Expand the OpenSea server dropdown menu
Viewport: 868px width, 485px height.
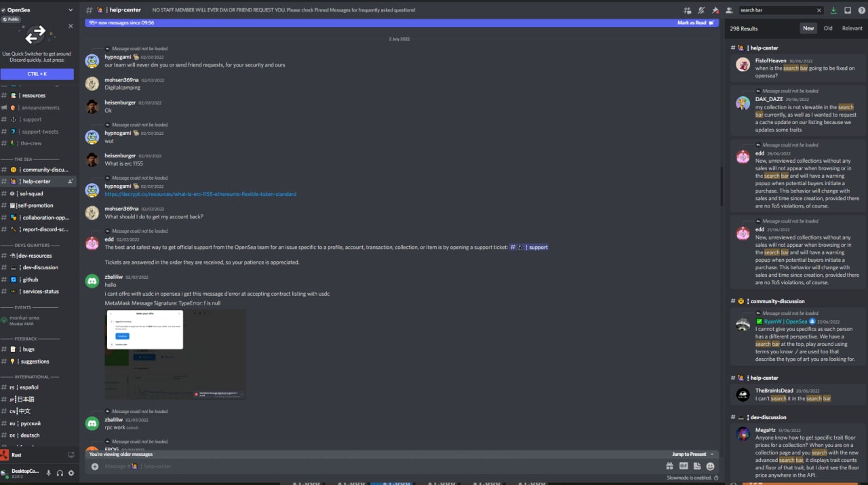[71, 10]
